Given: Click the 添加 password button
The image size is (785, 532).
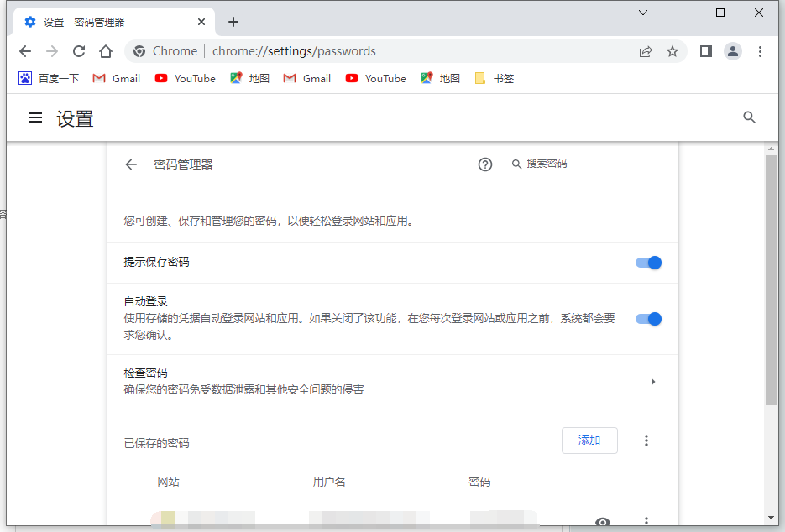Looking at the screenshot, I should (589, 441).
